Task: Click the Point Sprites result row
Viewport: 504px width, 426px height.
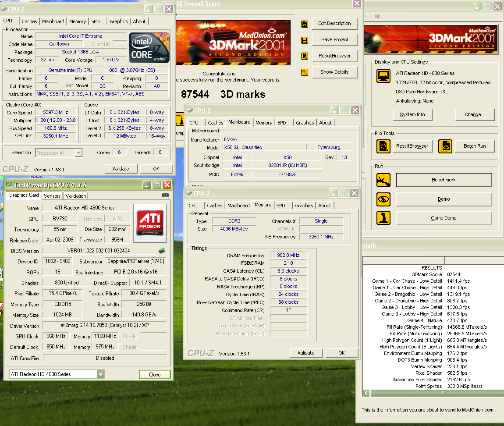Action: (x=449, y=387)
